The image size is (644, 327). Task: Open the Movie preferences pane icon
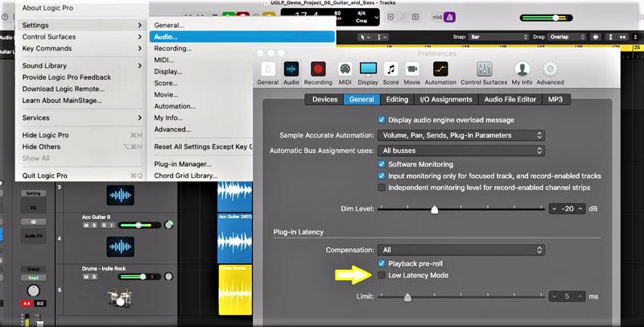pos(412,69)
